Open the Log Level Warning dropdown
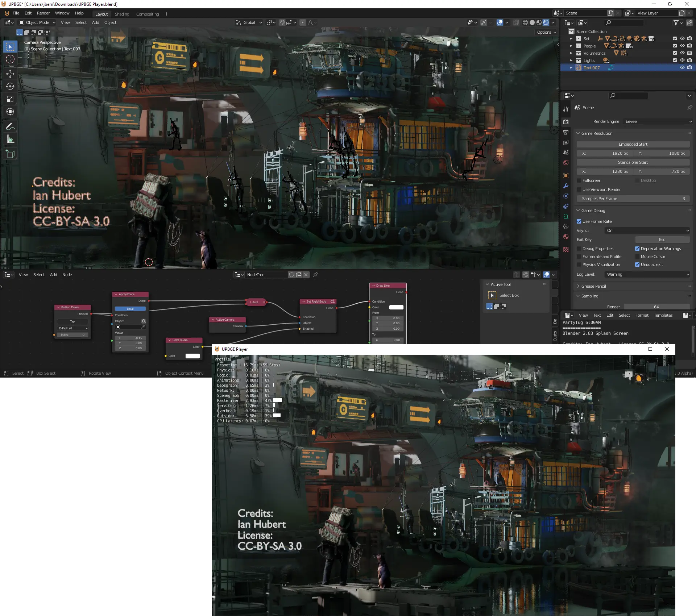This screenshot has width=696, height=616. 647,274
